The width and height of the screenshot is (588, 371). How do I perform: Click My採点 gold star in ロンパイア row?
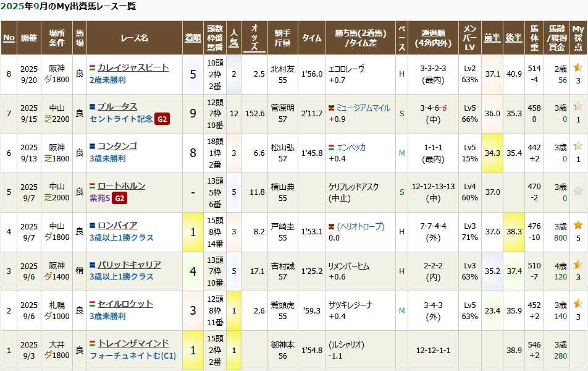coord(578,225)
